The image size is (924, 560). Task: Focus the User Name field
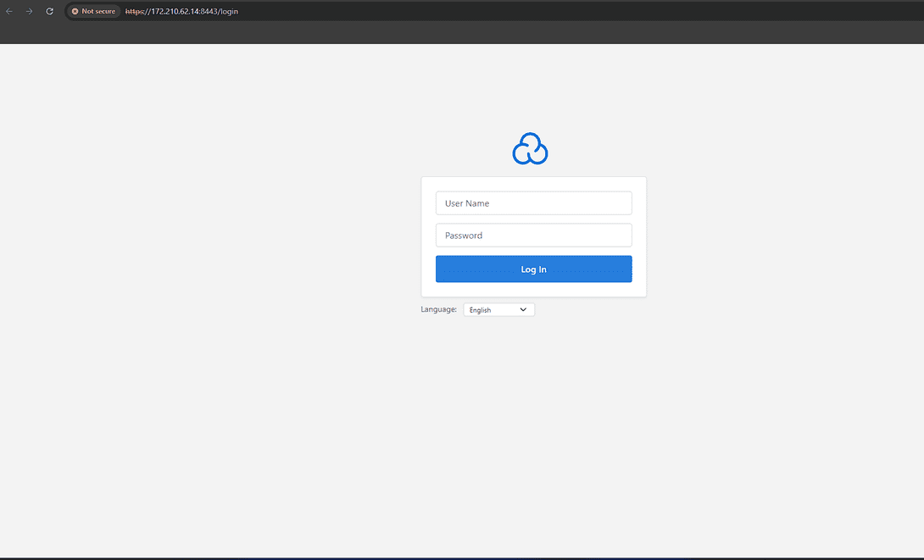coord(533,203)
